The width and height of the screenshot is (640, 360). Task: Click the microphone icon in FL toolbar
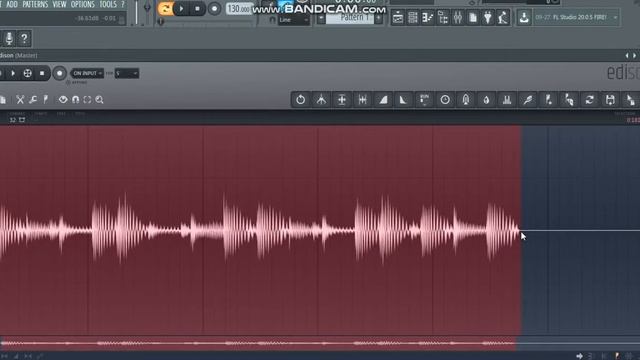tap(9, 39)
